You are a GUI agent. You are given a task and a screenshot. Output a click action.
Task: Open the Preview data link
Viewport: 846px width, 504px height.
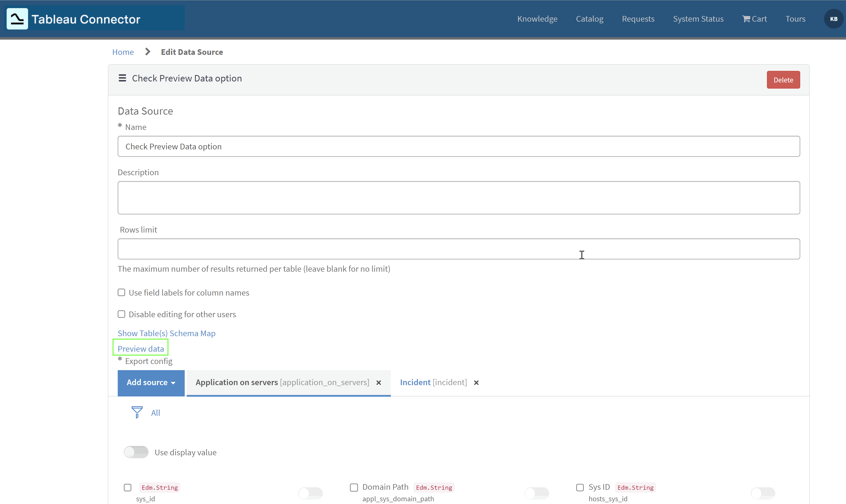coord(140,348)
